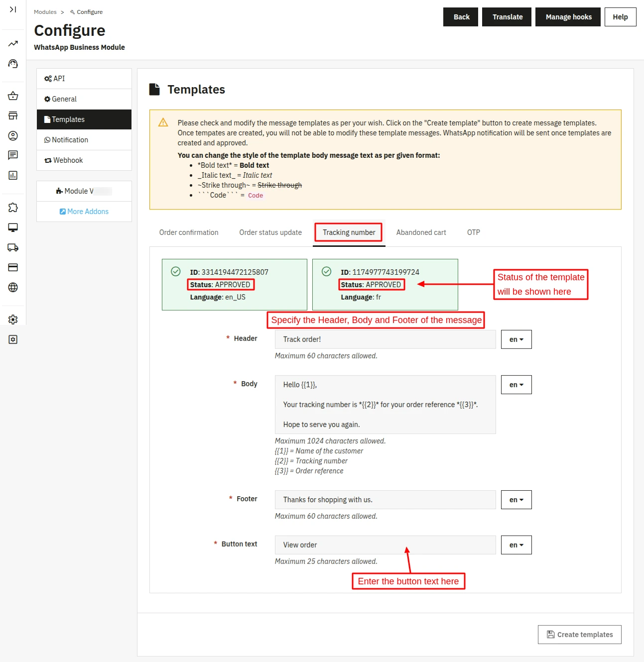This screenshot has height=662, width=644.
Task: Open Customers via the person icon
Action: (13, 136)
